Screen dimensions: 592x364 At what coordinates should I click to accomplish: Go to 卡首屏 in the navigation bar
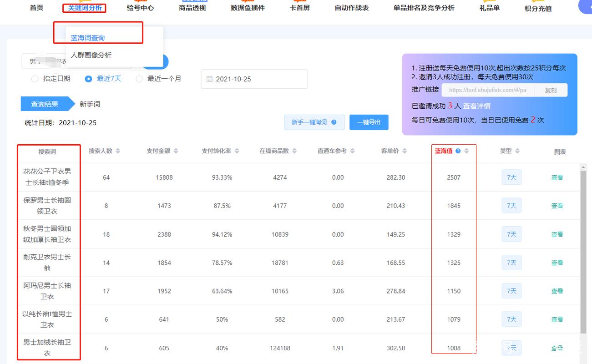click(x=299, y=8)
